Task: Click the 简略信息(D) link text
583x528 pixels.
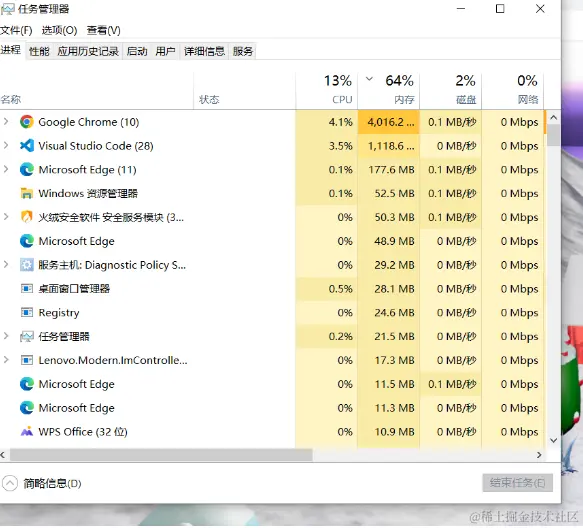Action: (x=52, y=483)
